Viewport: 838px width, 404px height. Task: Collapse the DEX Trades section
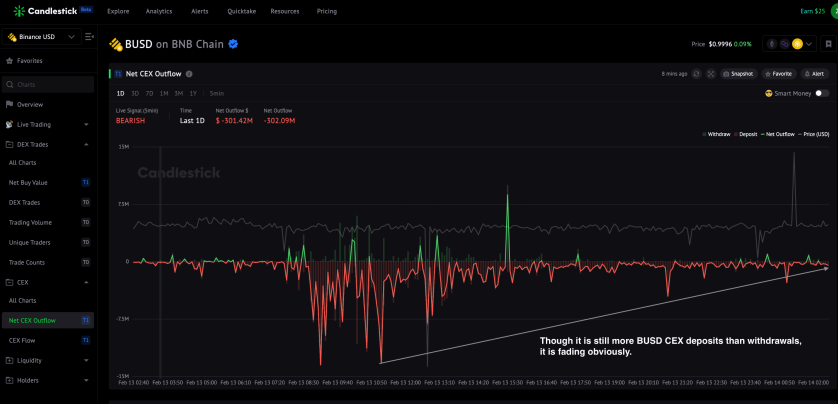click(87, 145)
